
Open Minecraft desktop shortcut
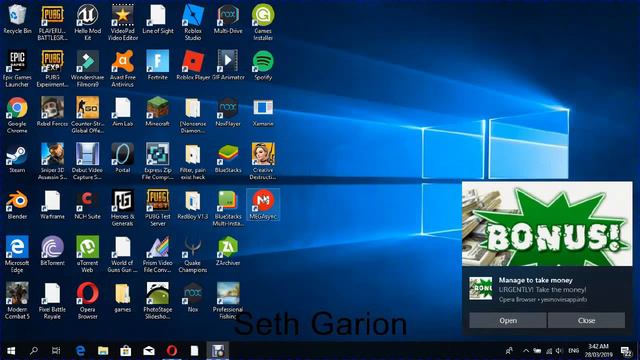(x=158, y=112)
